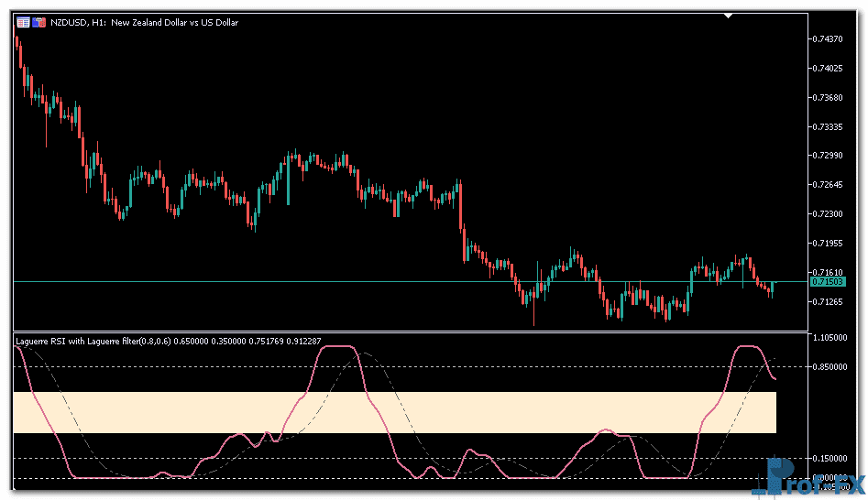Image resolution: width=868 pixels, height=500 pixels.
Task: Click the white chart shift triangle marker
Action: coord(729,16)
